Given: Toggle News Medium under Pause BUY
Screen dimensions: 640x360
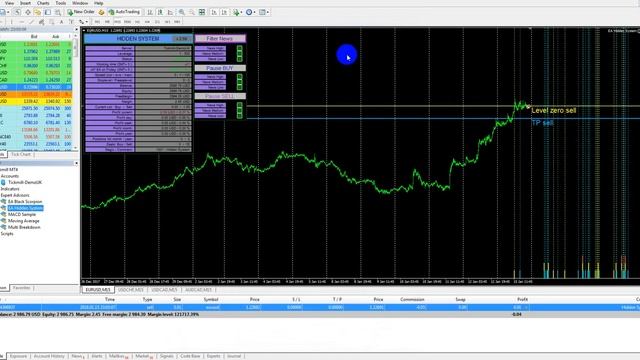Looking at the screenshot, I should click(240, 82).
